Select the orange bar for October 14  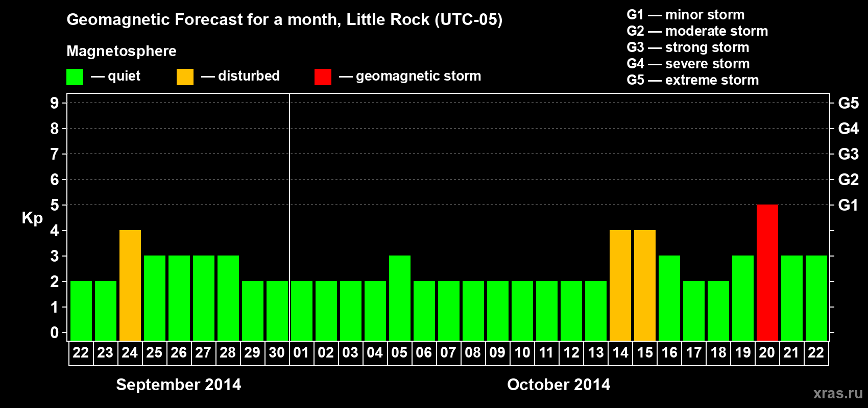[x=620, y=285]
